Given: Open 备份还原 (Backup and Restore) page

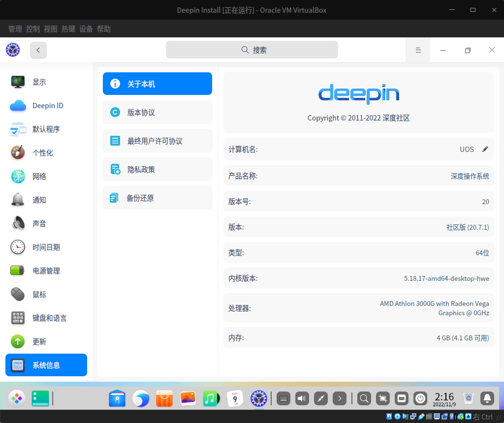Looking at the screenshot, I should click(157, 198).
